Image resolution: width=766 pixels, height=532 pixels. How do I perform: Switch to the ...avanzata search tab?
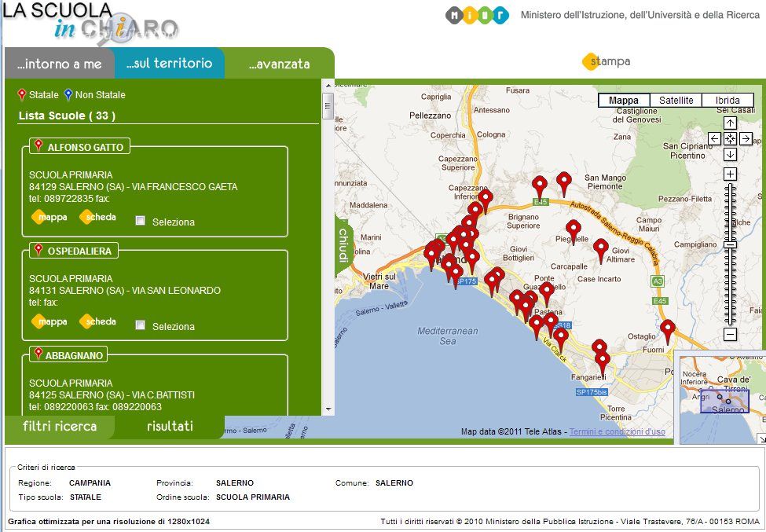click(279, 64)
